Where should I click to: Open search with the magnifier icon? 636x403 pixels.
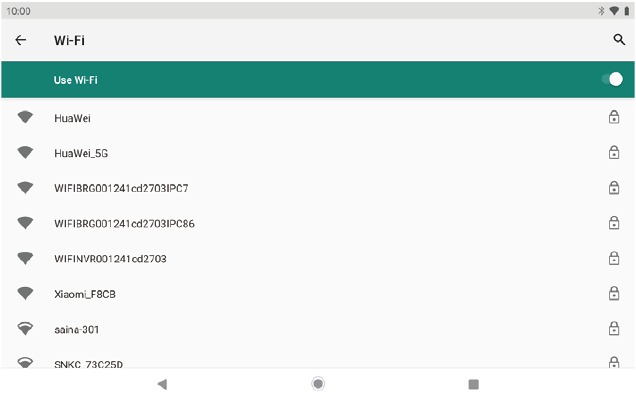[619, 40]
